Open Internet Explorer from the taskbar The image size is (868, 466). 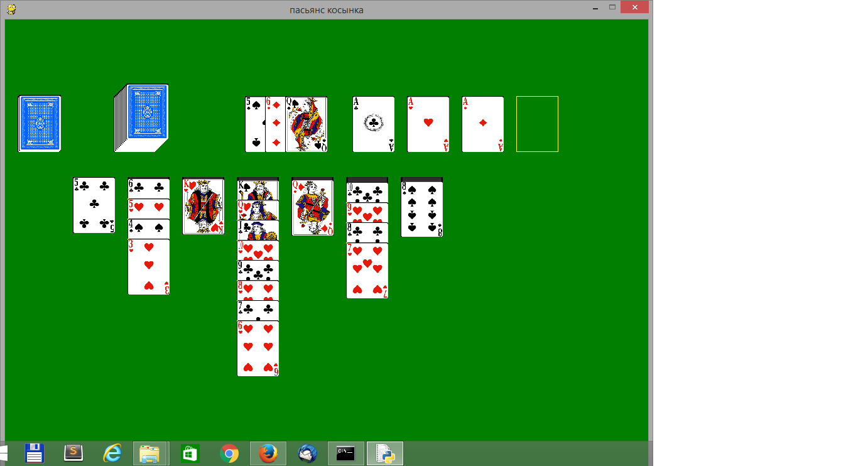(x=112, y=453)
